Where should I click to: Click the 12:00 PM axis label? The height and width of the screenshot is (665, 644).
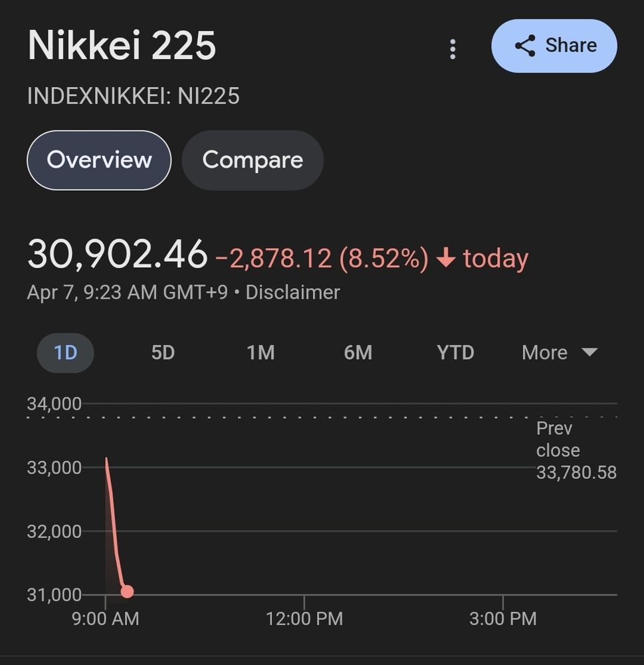point(304,619)
